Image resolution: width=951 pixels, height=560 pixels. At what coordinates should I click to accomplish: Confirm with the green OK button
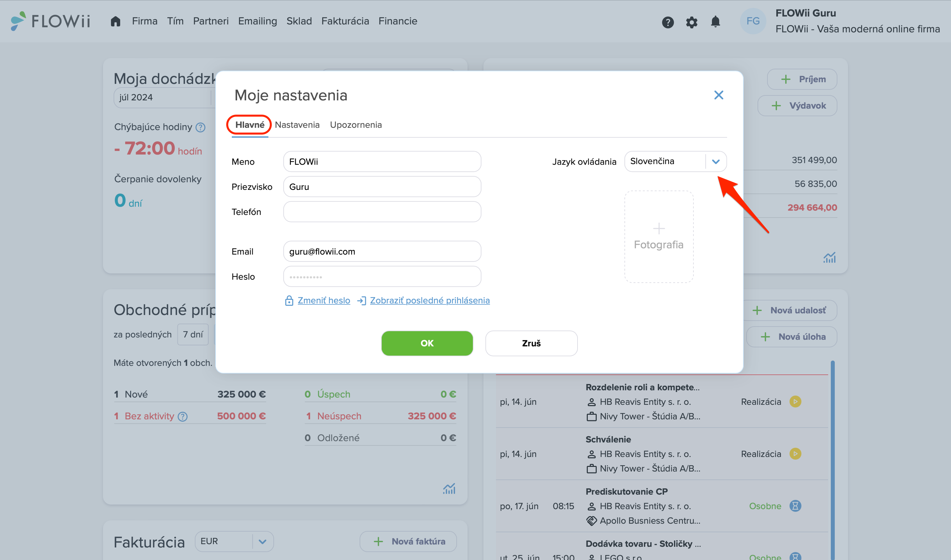427,343
